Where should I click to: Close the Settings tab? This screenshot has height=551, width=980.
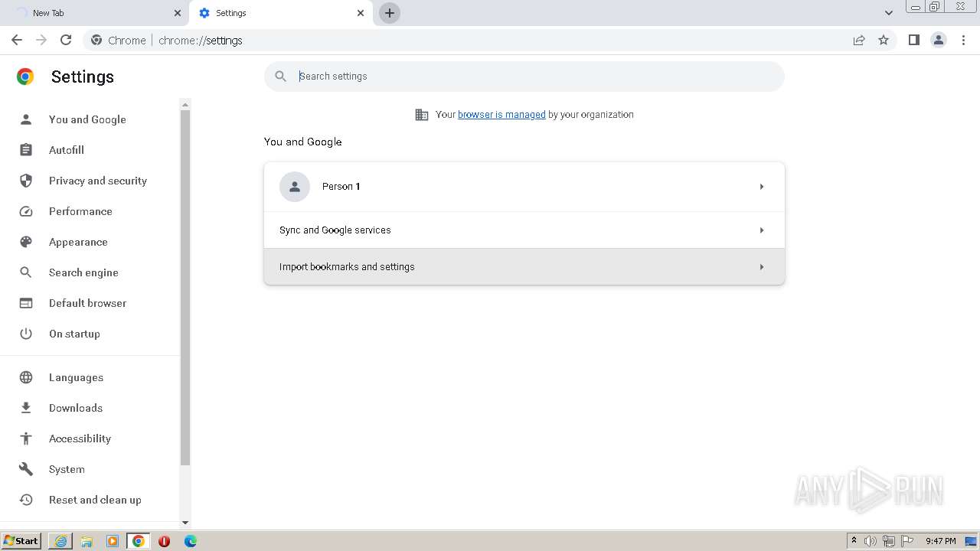[x=361, y=13]
